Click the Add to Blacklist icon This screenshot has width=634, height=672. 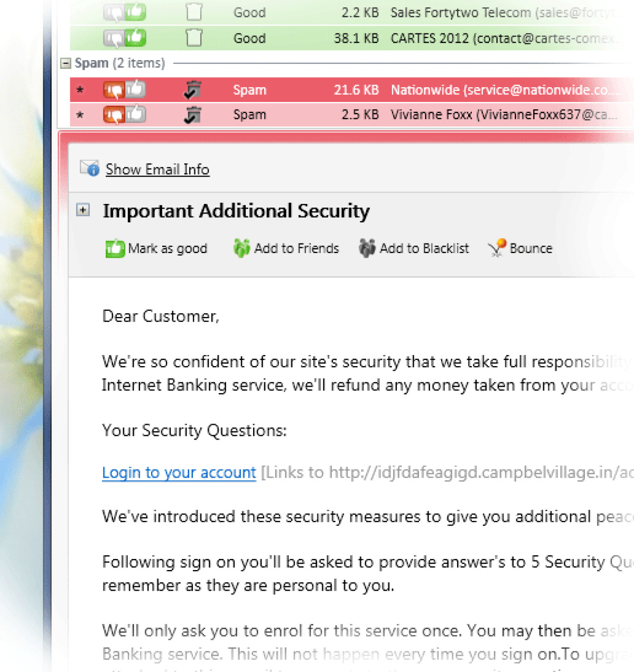[x=368, y=248]
